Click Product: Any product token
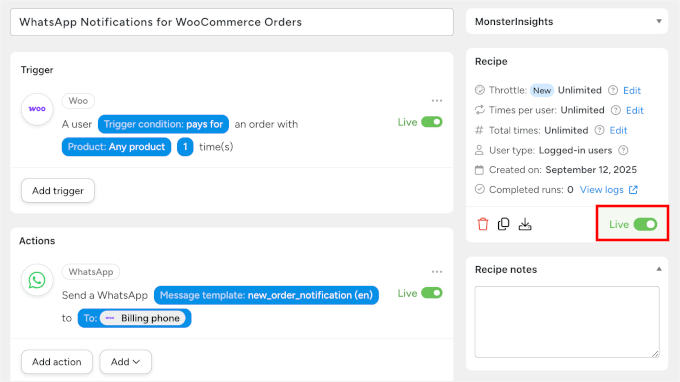Screen dimensions: 680x382 [x=116, y=147]
